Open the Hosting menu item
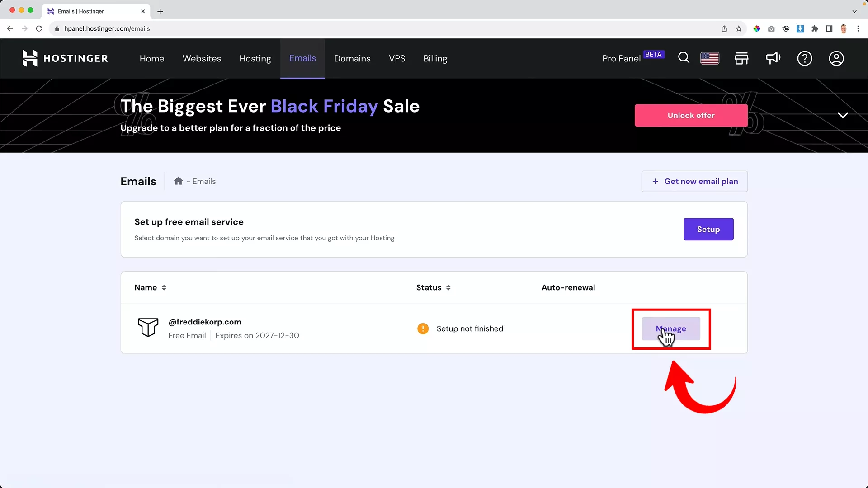Screen dimensions: 868x488 [255, 58]
